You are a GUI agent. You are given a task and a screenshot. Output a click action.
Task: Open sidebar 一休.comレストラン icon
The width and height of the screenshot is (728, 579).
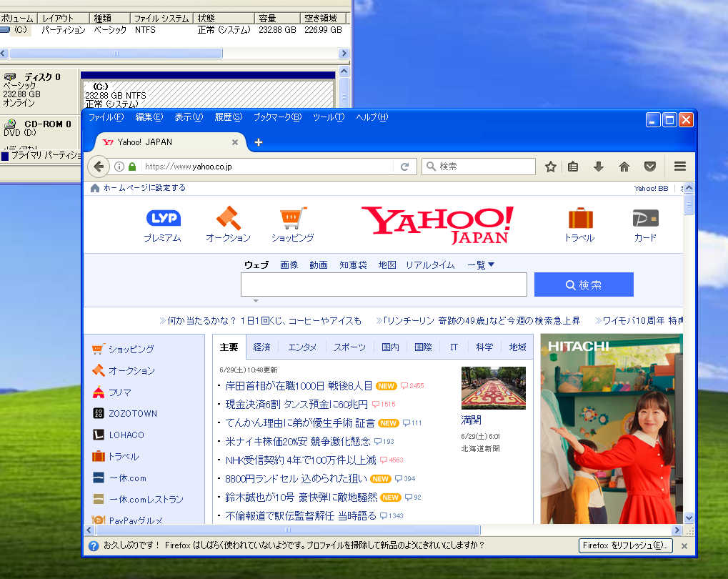pyautogui.click(x=99, y=499)
